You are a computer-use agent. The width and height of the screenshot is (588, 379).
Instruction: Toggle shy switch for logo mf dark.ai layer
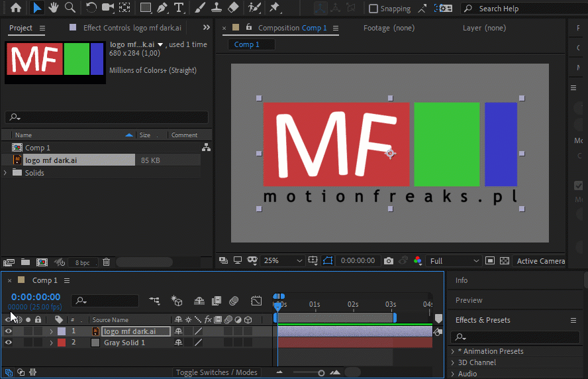click(x=179, y=331)
